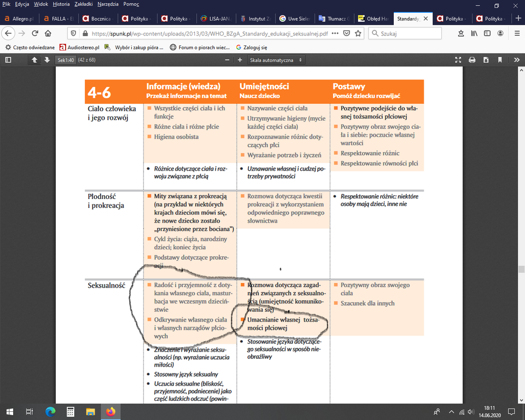The image size is (525, 420).
Task: Toggle the browser sidebars button
Action: (487, 33)
